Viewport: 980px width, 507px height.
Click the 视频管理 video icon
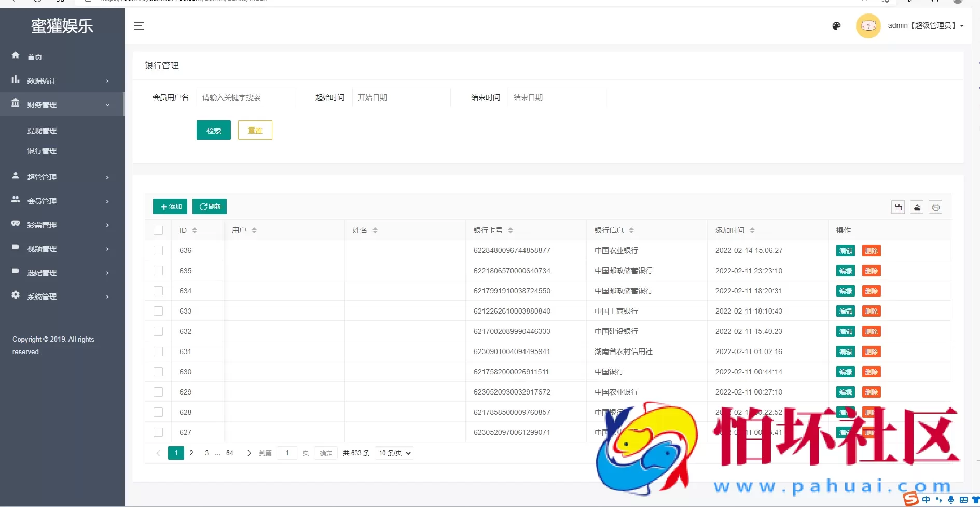[15, 248]
